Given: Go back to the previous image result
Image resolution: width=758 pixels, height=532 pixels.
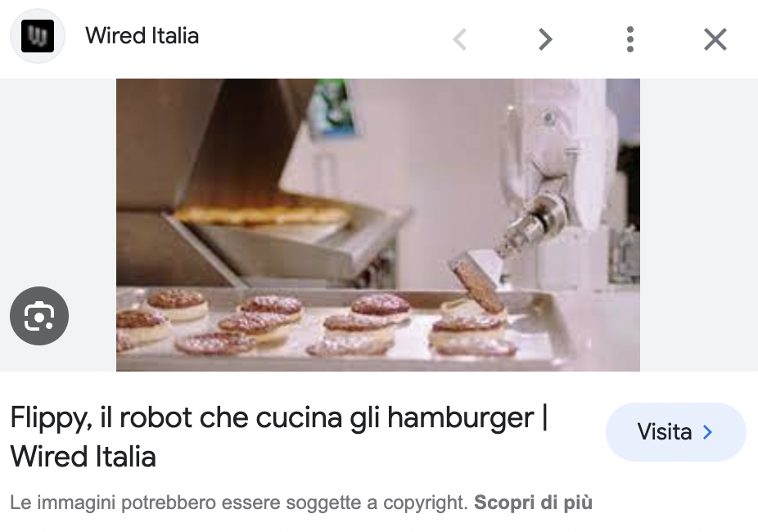Looking at the screenshot, I should [x=460, y=39].
